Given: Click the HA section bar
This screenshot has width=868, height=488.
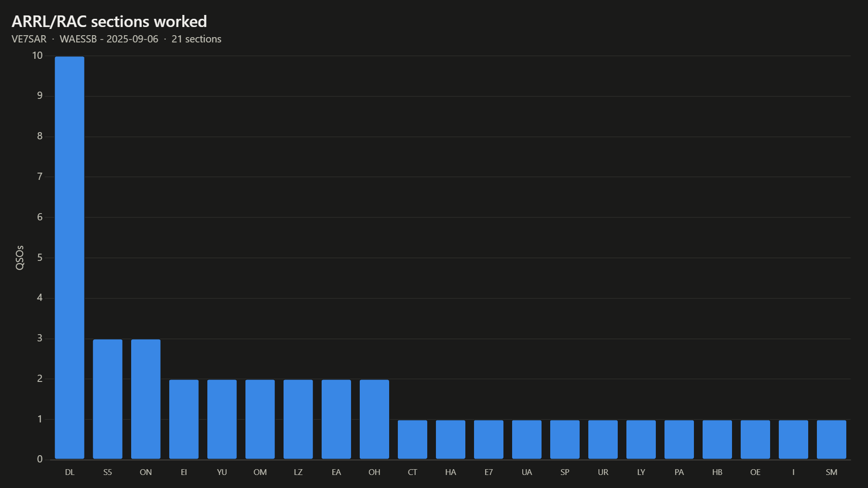Looking at the screenshot, I should (x=450, y=439).
